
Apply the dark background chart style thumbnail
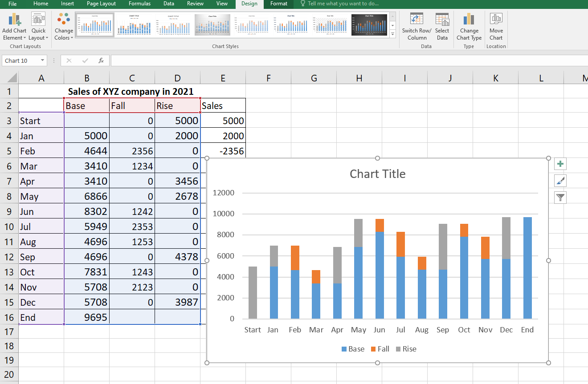coord(369,24)
